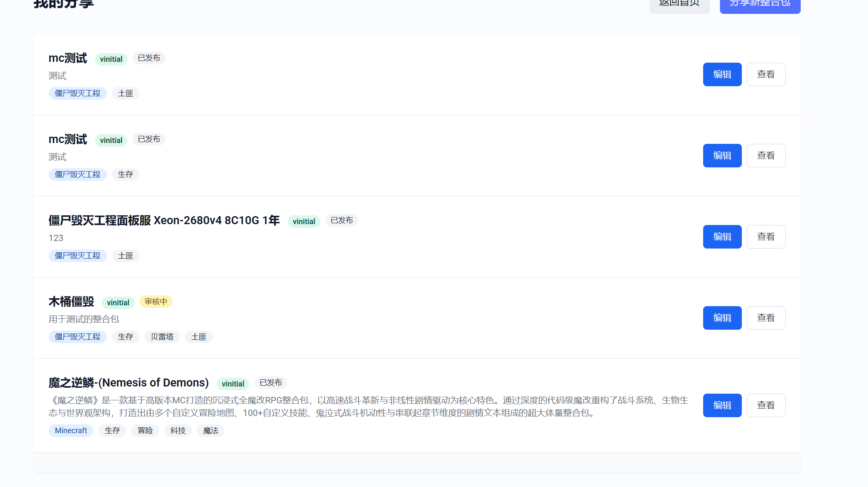Screen dimensions: 868x487
Task: Open the mc测试 title tagged 土匪
Action: tap(68, 58)
